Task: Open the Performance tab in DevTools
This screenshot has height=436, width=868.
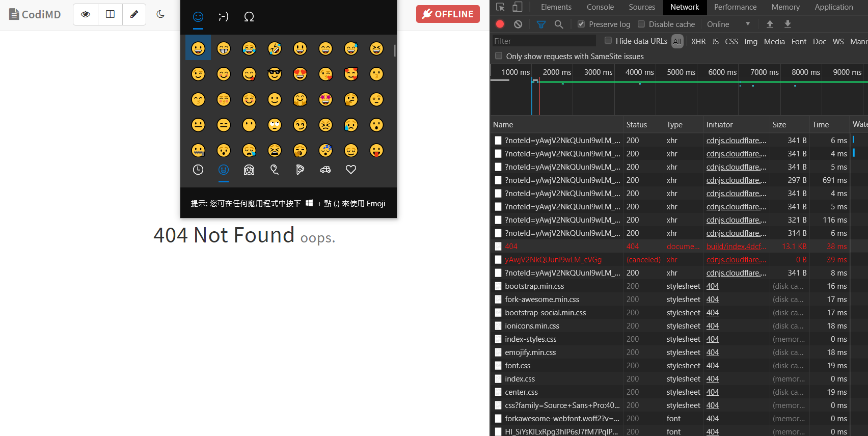Action: click(x=735, y=7)
